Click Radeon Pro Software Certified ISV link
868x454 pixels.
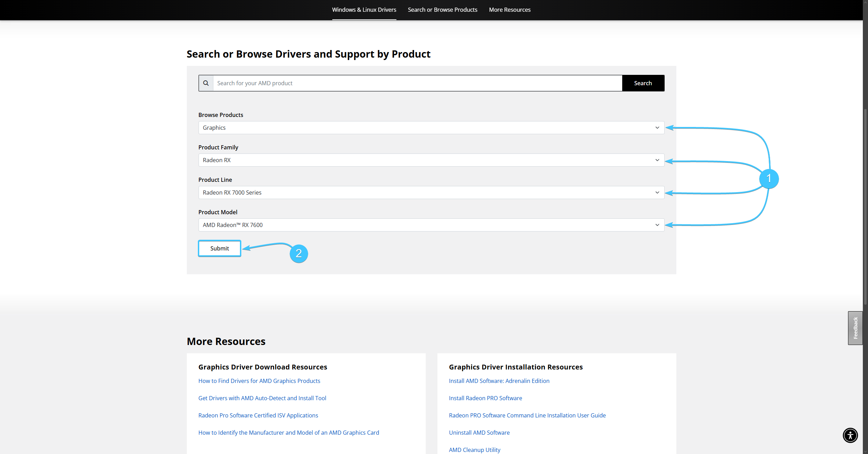[258, 415]
